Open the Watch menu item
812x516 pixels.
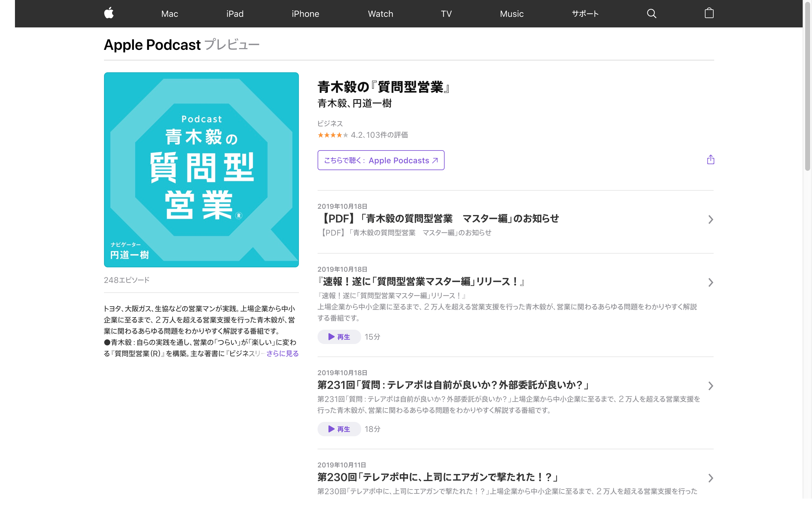tap(380, 14)
